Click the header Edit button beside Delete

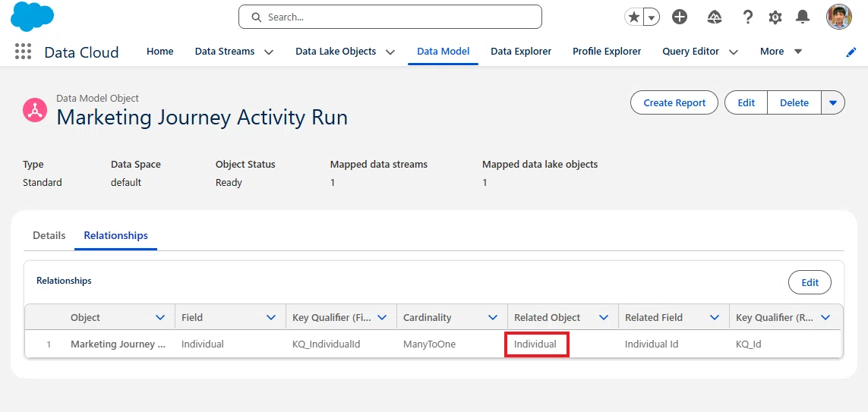pos(746,103)
